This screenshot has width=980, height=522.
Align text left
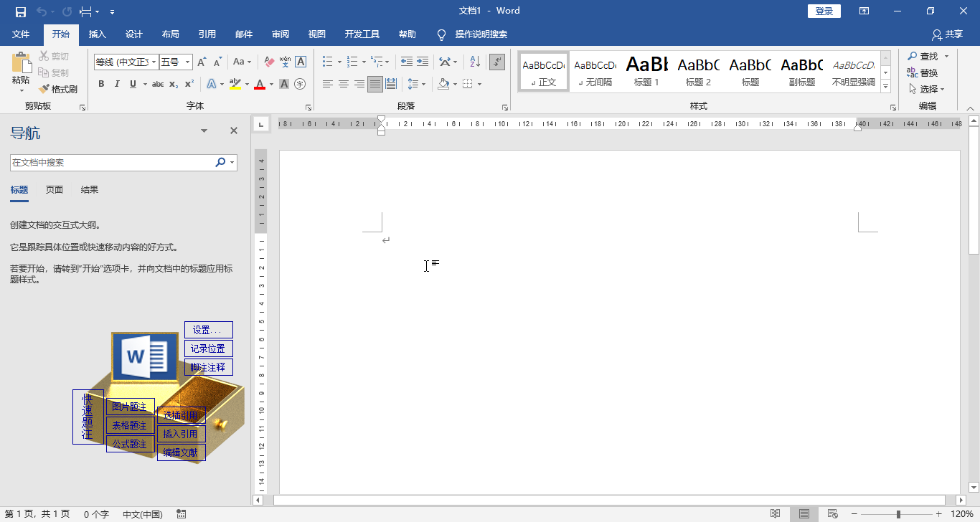click(328, 84)
